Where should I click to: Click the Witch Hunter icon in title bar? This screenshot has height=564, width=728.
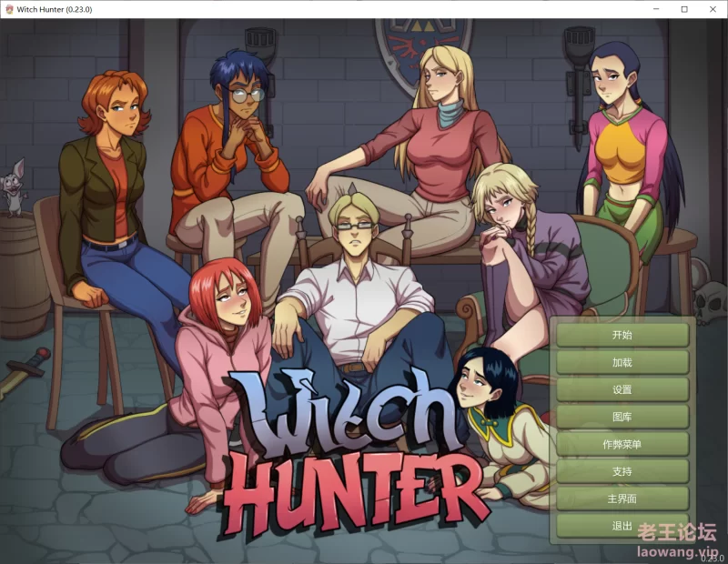coord(9,9)
